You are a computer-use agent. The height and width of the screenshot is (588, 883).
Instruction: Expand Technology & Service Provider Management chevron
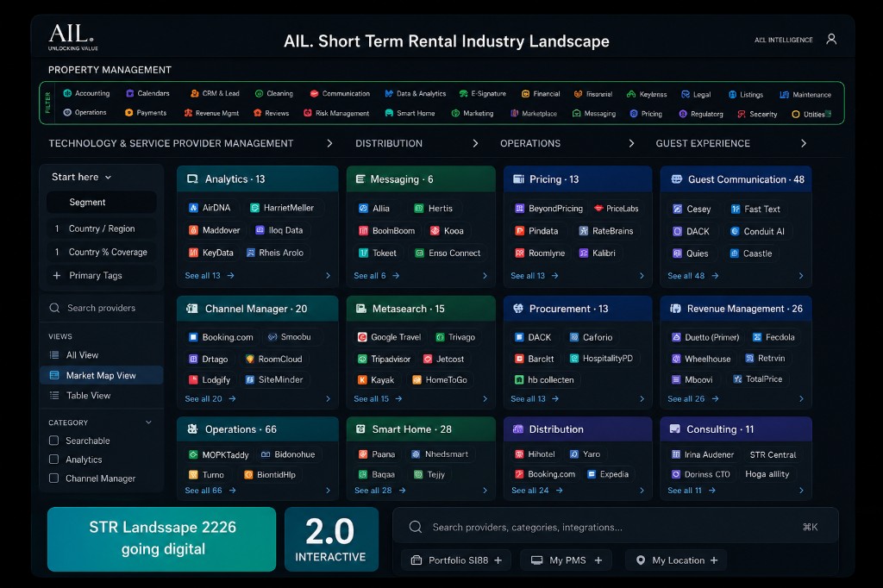pyautogui.click(x=329, y=144)
